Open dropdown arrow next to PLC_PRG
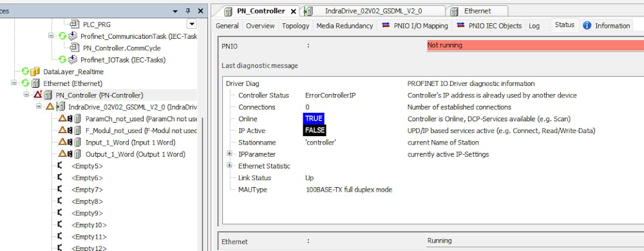The height and width of the screenshot is (251, 644). click(x=191, y=25)
